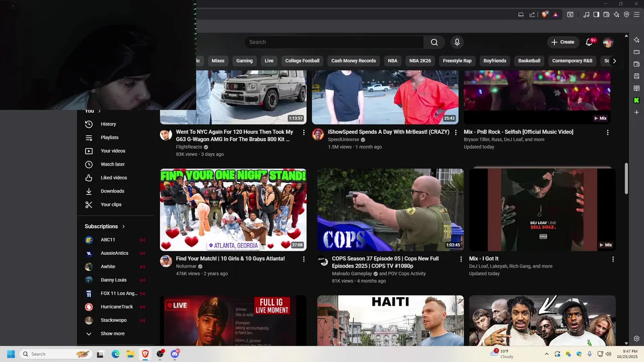Viewport: 644px width, 362px height.
Task: Open options for Find Your Match video
Action: pos(303,259)
